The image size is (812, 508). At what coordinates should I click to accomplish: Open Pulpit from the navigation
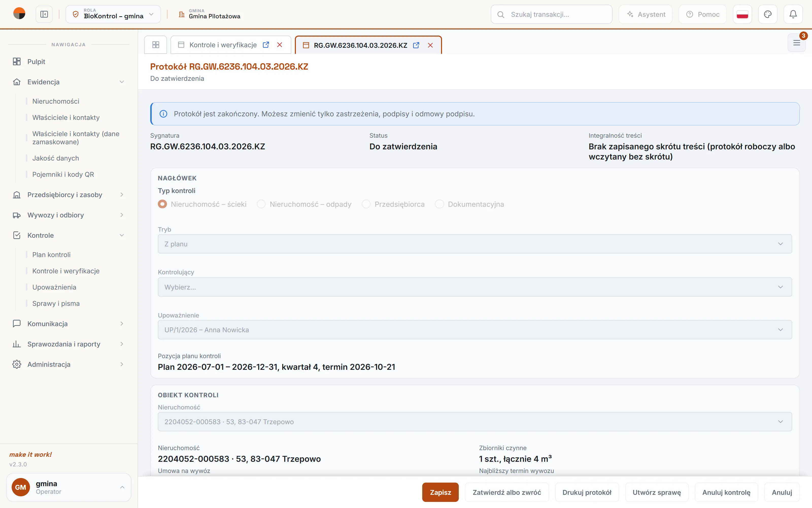(69, 61)
